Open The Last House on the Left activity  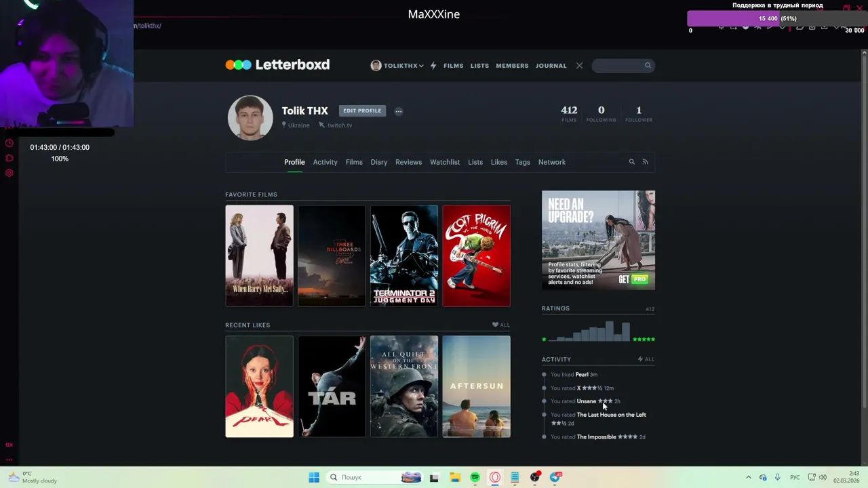611,415
